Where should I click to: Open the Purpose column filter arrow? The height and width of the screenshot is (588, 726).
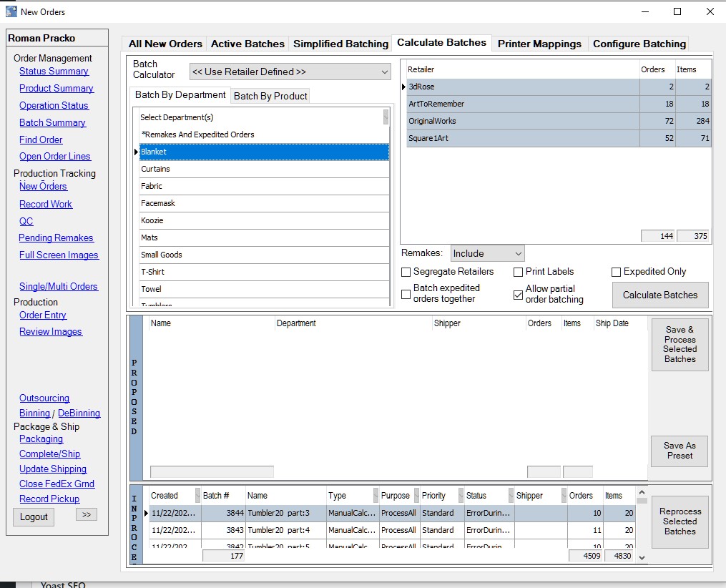point(416,496)
